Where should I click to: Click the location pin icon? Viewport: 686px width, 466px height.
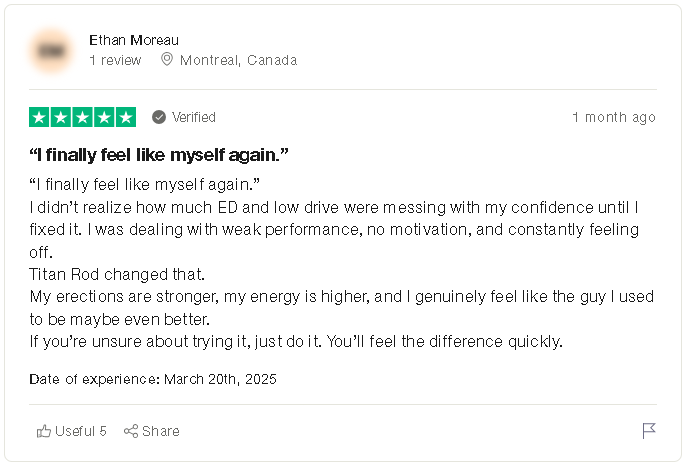(x=167, y=60)
